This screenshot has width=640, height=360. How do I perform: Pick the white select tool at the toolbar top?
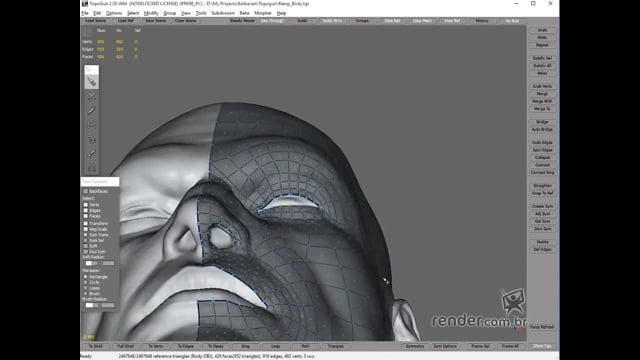(91, 70)
